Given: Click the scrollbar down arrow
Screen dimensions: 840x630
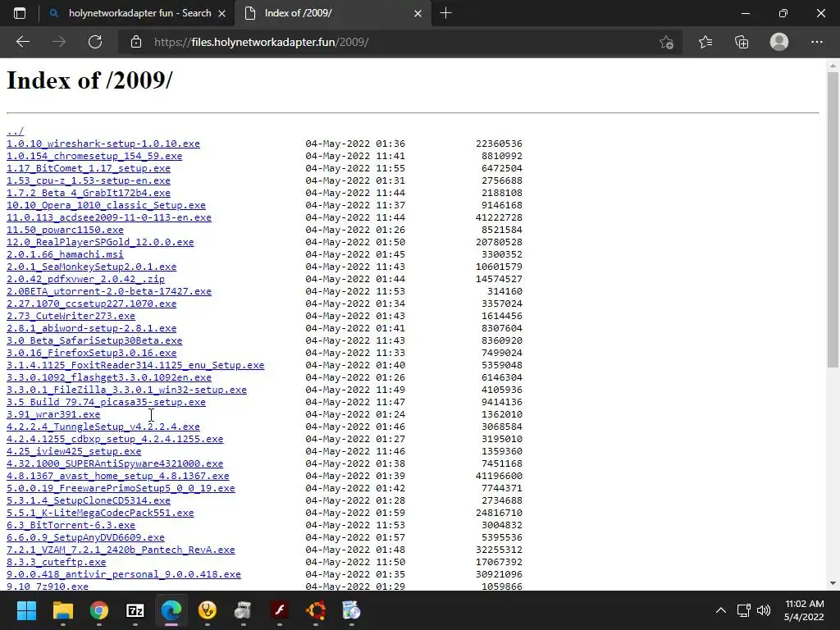Looking at the screenshot, I should [833, 583].
